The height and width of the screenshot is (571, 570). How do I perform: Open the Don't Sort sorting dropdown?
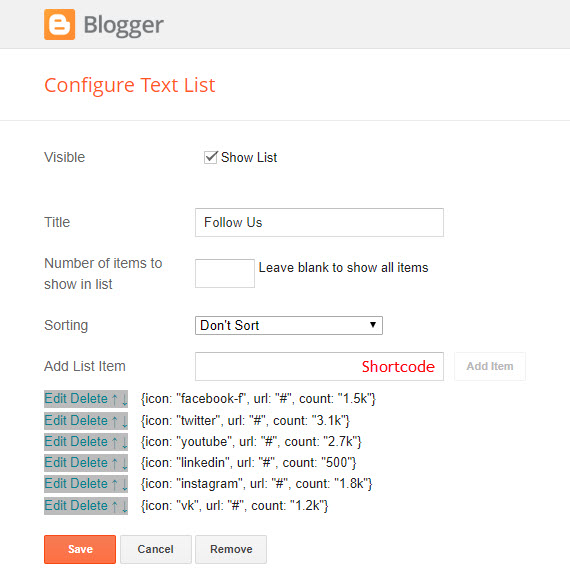click(289, 325)
